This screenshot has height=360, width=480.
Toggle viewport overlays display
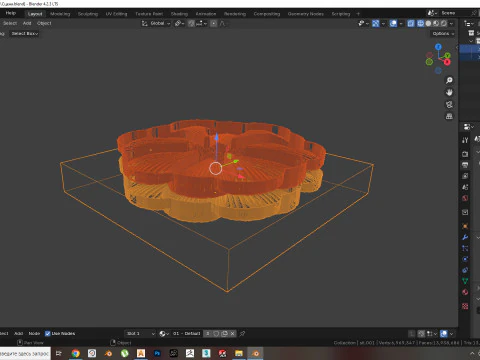pos(393,23)
